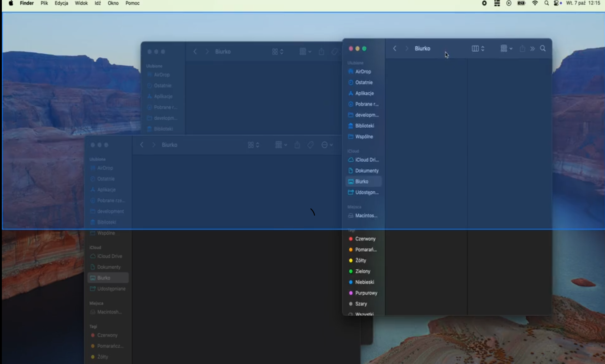Image resolution: width=605 pixels, height=364 pixels.
Task: Select the Czerwony red tag
Action: [x=365, y=239]
